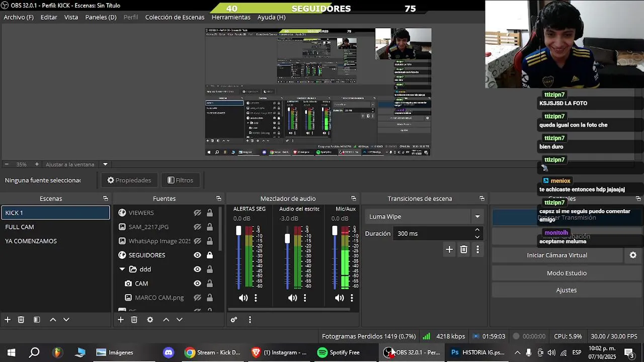Hide the ddd group
Viewport: 644px width, 362px height.
tap(198, 269)
